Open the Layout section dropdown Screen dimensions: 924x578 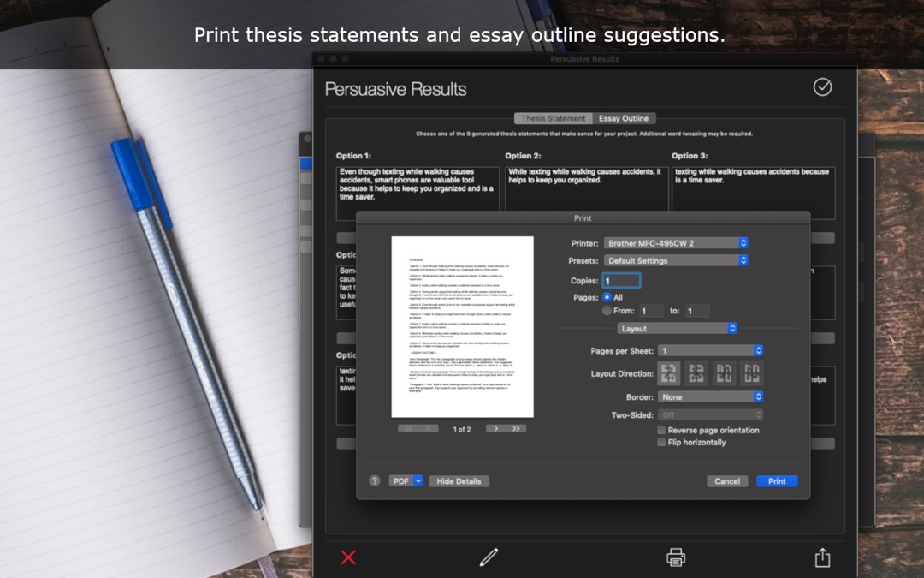(x=677, y=329)
